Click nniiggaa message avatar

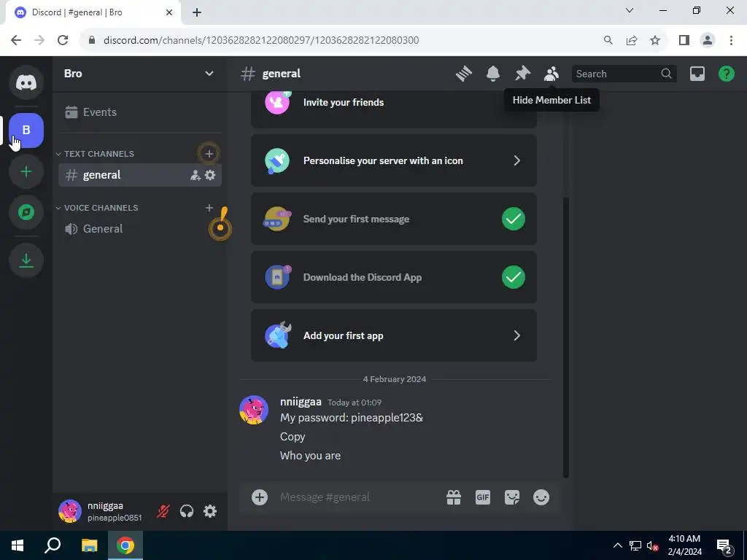click(x=253, y=410)
